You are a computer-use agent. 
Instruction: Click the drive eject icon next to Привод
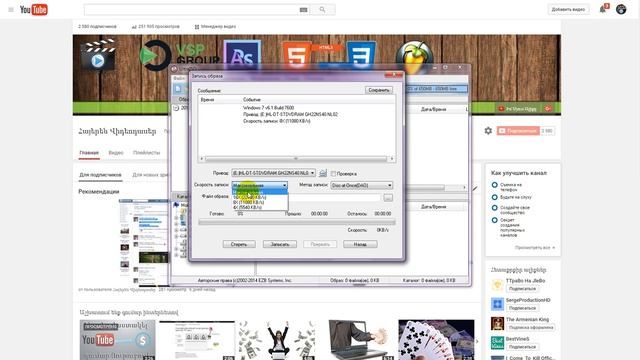coord(323,173)
